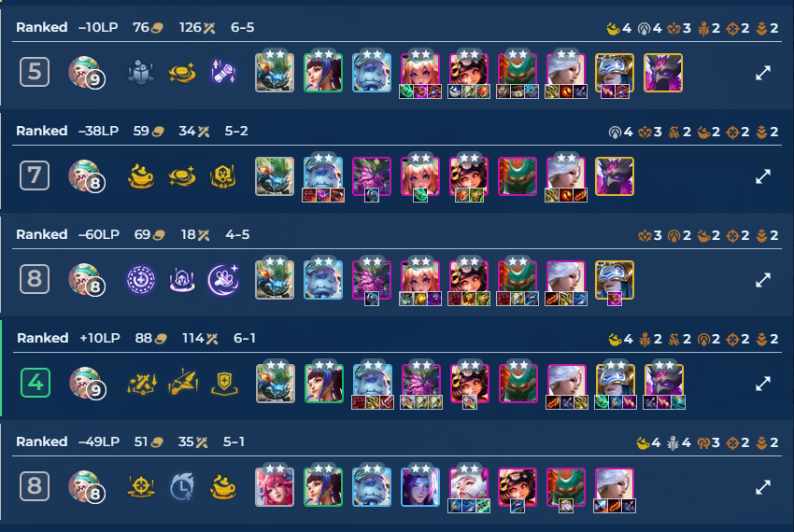
Task: Click the Ranked label of +10LP match
Action: pos(43,338)
